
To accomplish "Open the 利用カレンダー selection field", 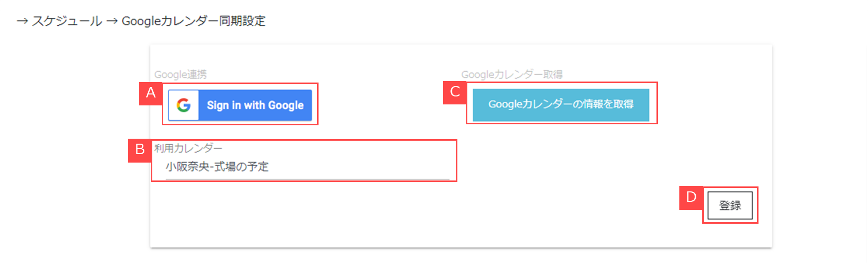I will point(307,167).
